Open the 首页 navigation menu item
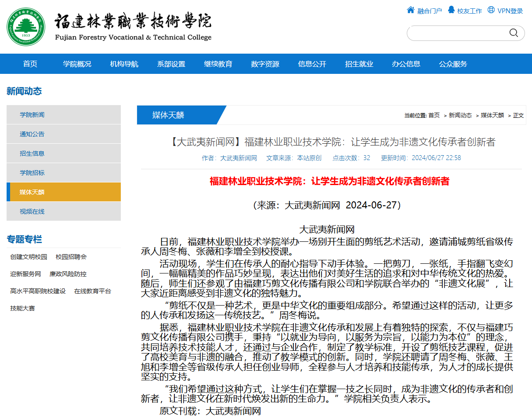 point(30,64)
